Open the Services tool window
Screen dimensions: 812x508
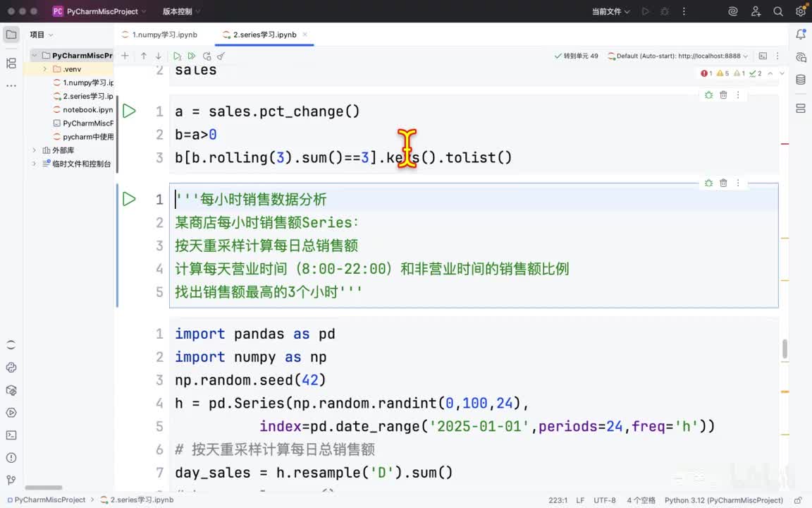click(x=11, y=413)
